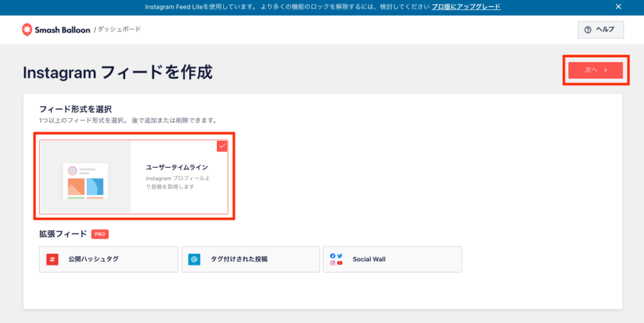Viewport: 644px width, 323px height.
Task: Click the red hashtag icon
Action: (52, 260)
